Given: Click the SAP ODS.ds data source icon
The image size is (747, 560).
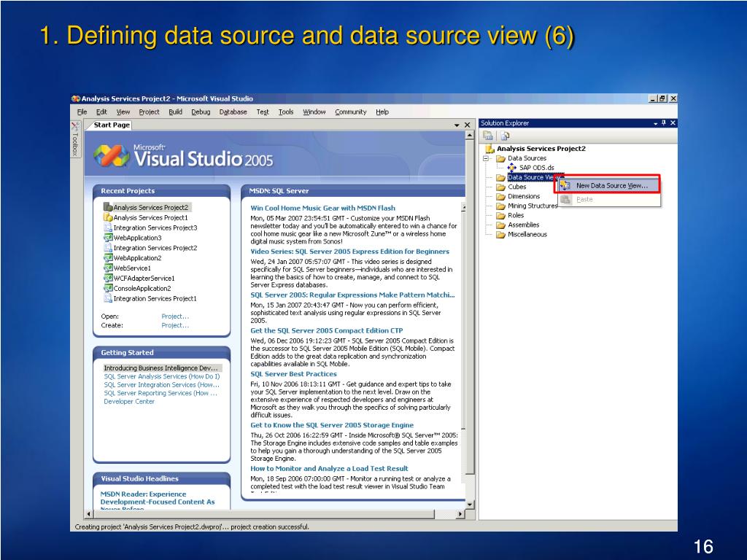Looking at the screenshot, I should click(511, 168).
